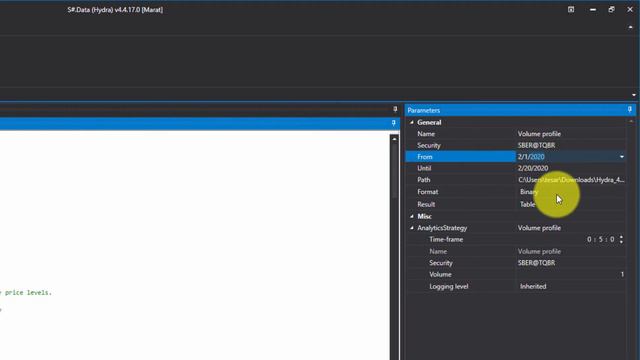Pin the Parameters panel
Viewport: 640px width, 360px height.
click(x=630, y=109)
